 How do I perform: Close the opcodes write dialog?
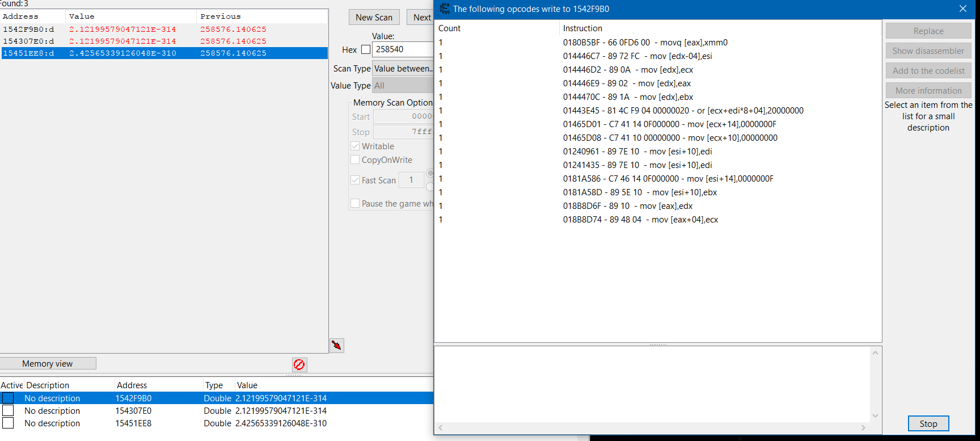pyautogui.click(x=962, y=9)
